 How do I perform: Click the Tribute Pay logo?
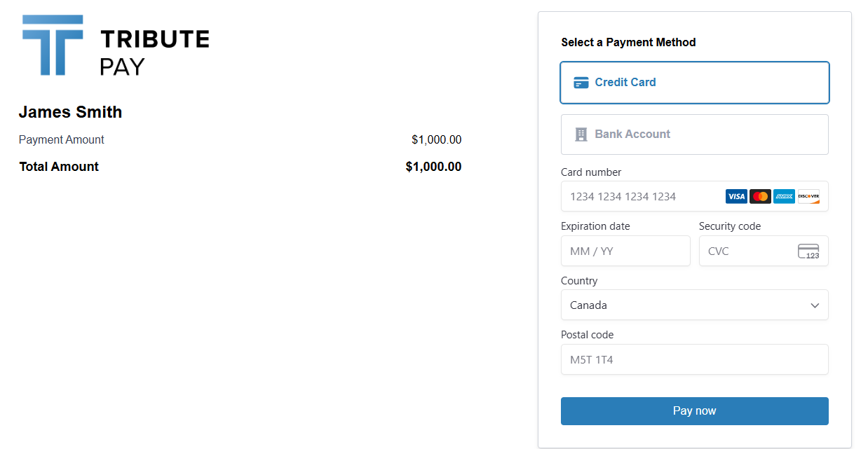point(116,46)
